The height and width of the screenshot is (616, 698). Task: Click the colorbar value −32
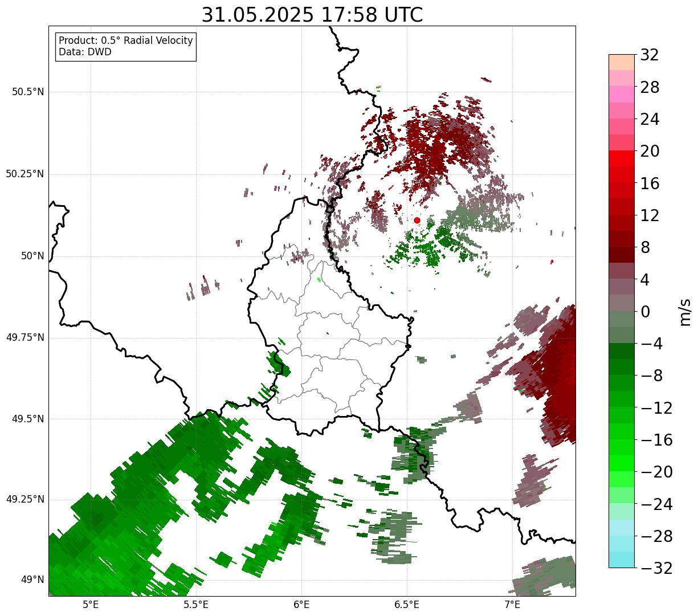(656, 568)
